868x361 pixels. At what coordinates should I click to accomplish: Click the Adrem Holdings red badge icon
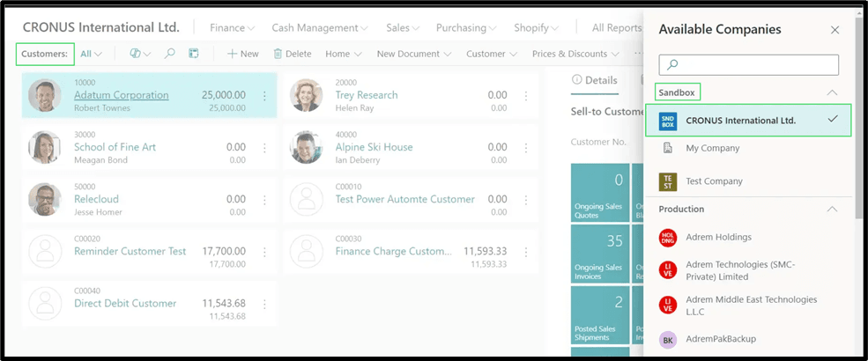coord(668,238)
